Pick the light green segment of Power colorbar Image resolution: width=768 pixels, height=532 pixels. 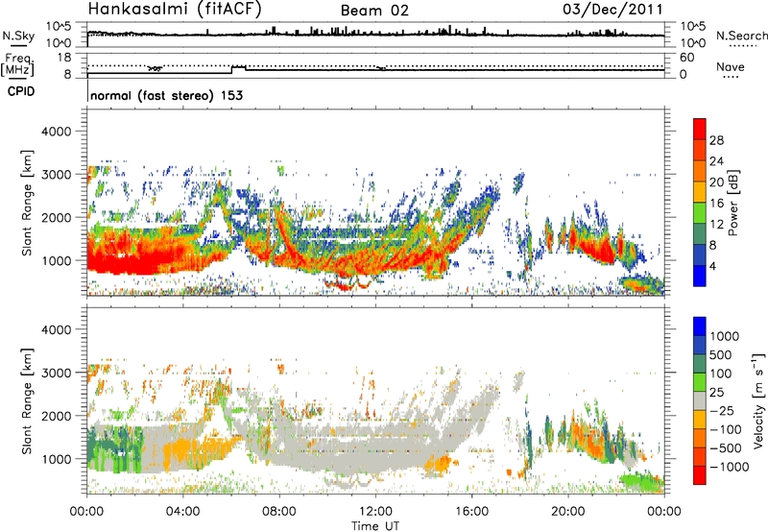pyautogui.click(x=700, y=213)
